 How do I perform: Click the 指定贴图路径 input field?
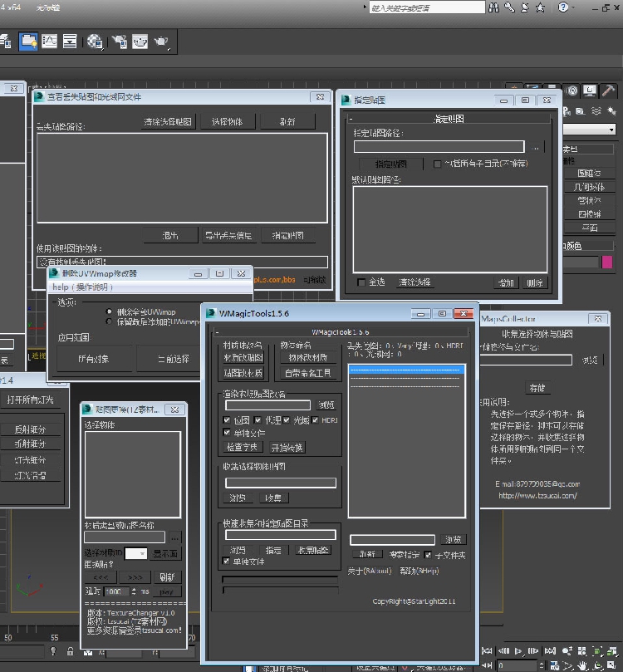[439, 147]
